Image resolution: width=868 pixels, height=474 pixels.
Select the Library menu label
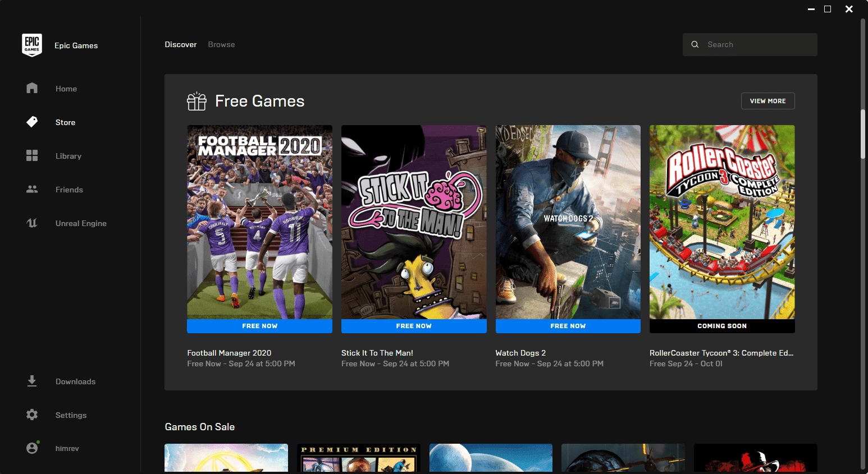[x=68, y=156]
